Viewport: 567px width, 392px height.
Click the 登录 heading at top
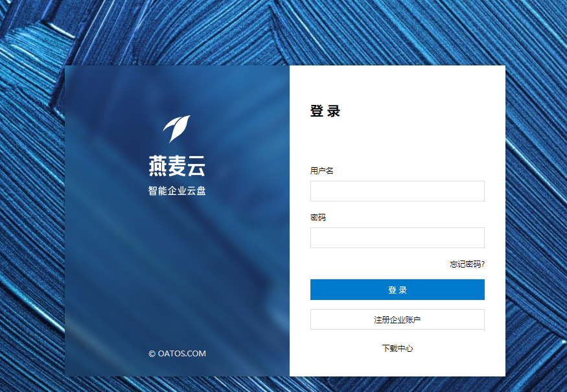click(325, 111)
